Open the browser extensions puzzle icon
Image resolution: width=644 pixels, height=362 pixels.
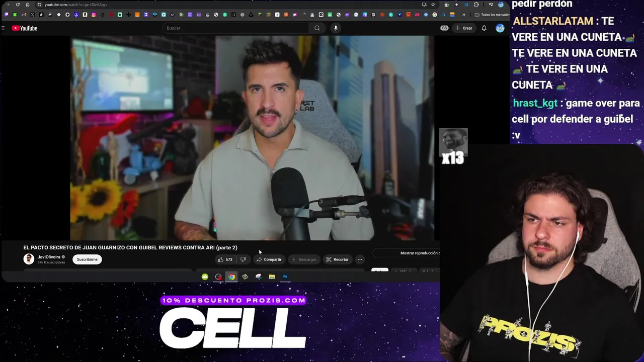tap(476, 5)
